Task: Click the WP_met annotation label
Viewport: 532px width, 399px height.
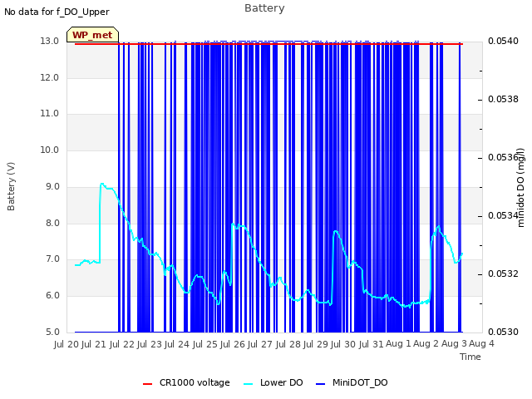Action: (x=92, y=35)
